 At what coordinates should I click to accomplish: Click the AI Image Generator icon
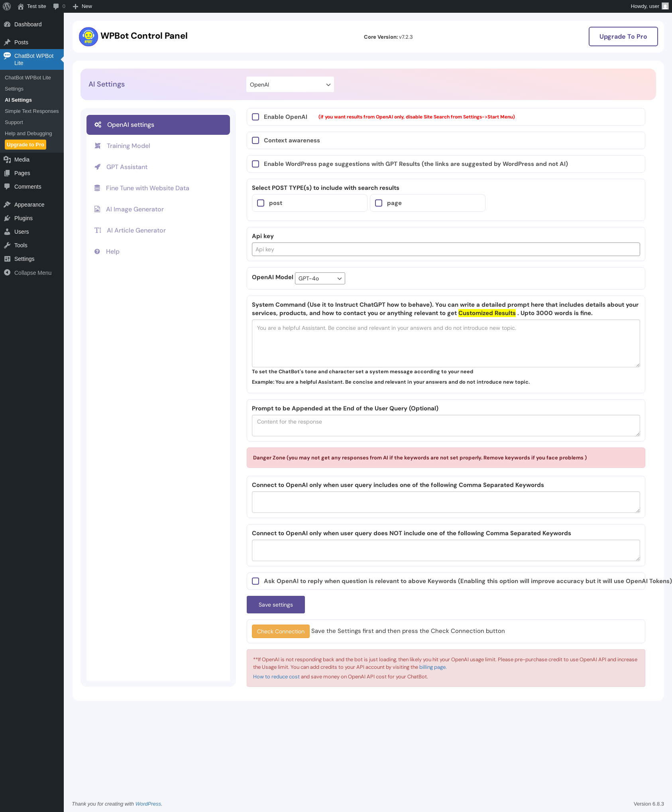coord(97,209)
